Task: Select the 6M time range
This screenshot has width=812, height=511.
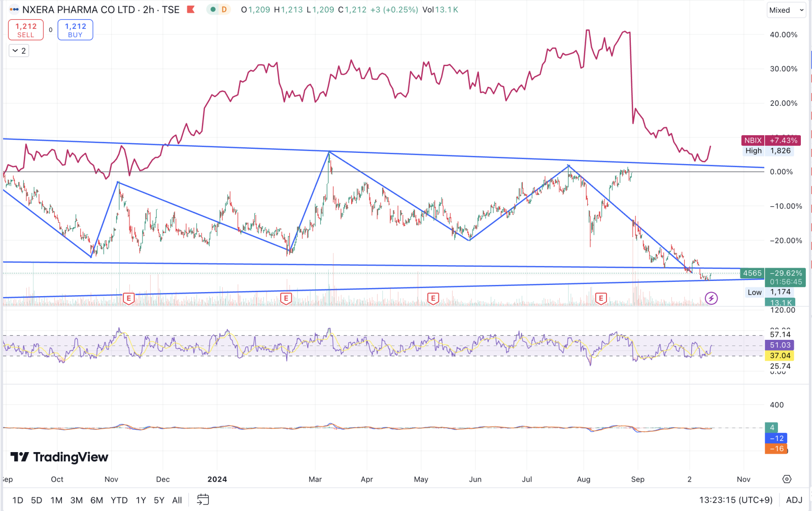Action: (96, 500)
